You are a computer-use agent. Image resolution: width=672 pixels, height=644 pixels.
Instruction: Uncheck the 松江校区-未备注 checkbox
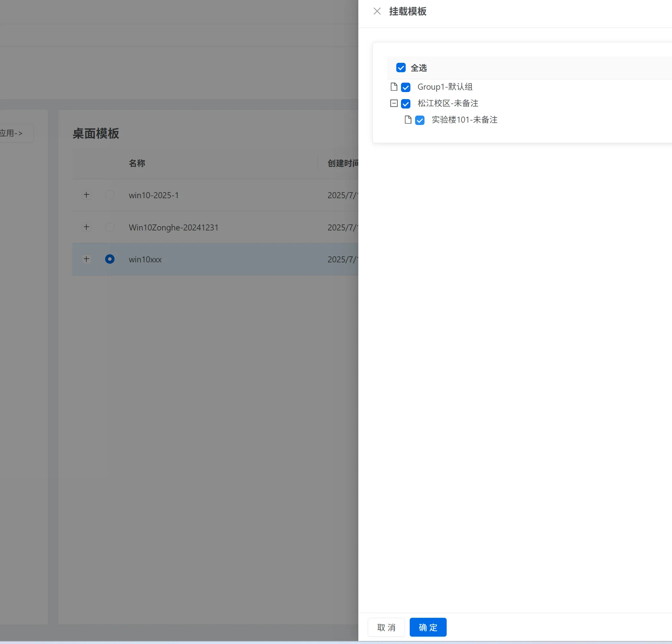click(406, 103)
